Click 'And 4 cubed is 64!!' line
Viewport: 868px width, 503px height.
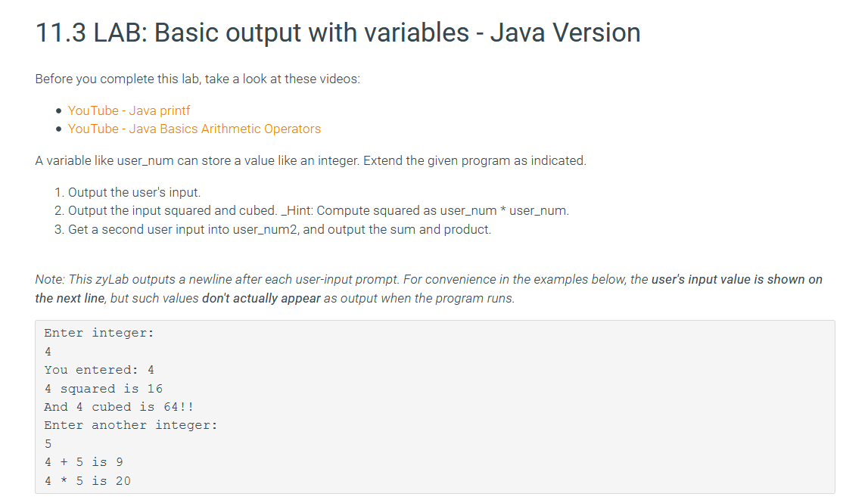coord(119,407)
